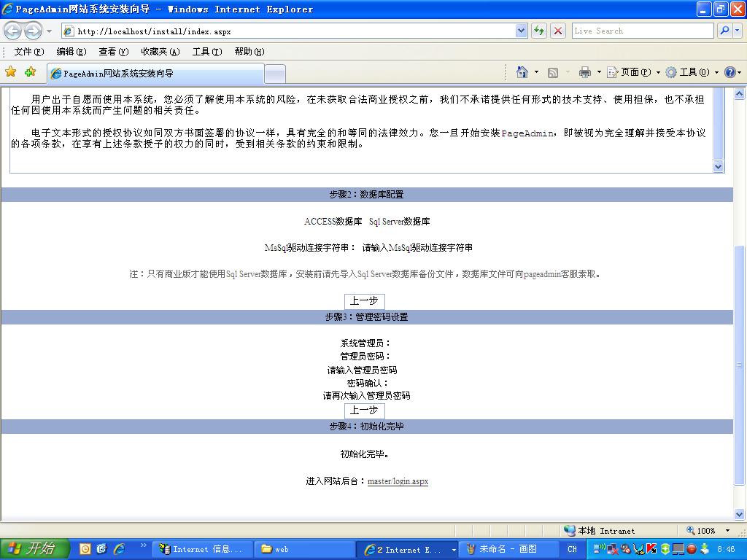Click the 上一步 button under step 3
747x560 pixels.
364,410
